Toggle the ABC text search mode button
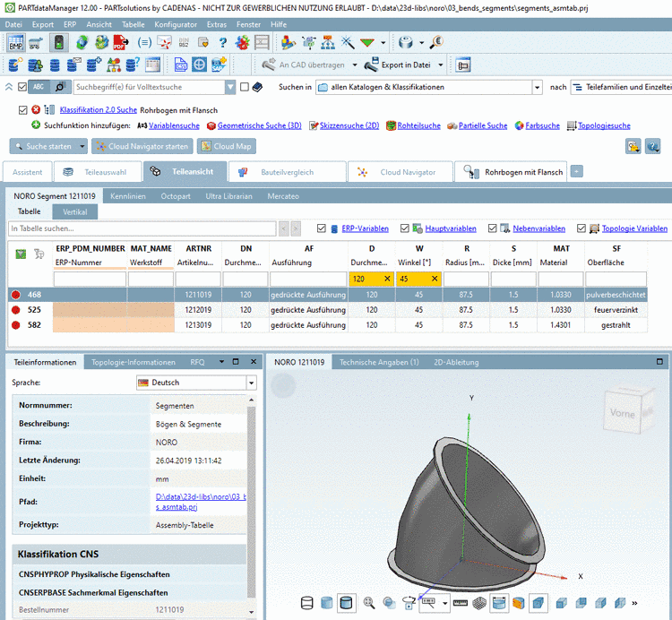The image size is (672, 620). [39, 87]
